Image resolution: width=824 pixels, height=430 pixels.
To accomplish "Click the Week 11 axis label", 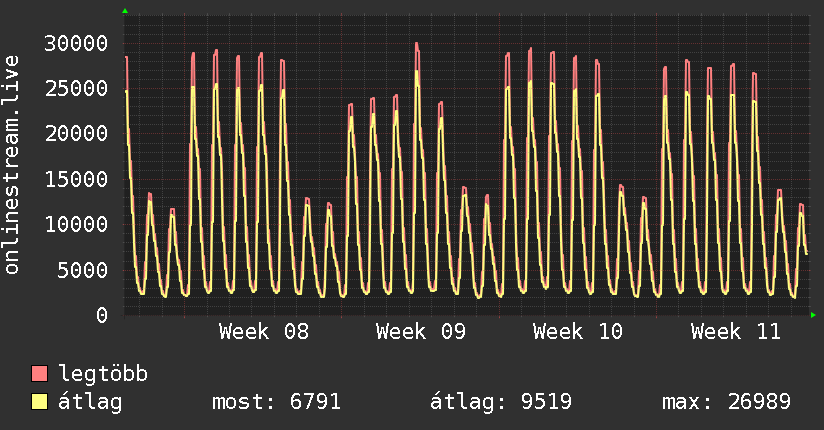I will pos(736,332).
